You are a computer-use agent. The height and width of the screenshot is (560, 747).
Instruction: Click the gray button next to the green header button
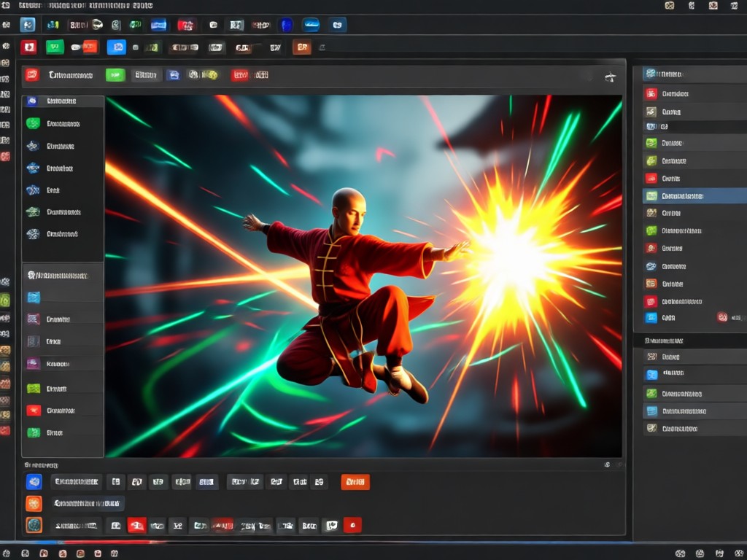146,75
